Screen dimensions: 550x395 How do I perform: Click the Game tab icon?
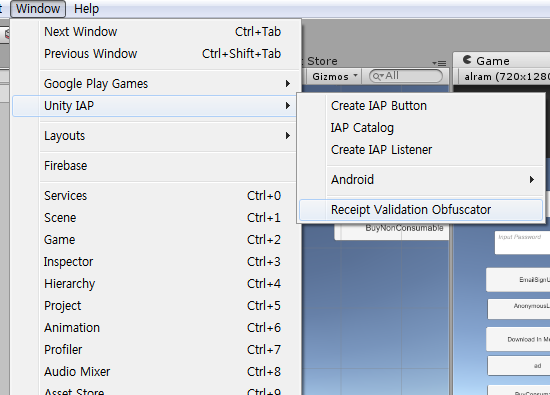[467, 60]
